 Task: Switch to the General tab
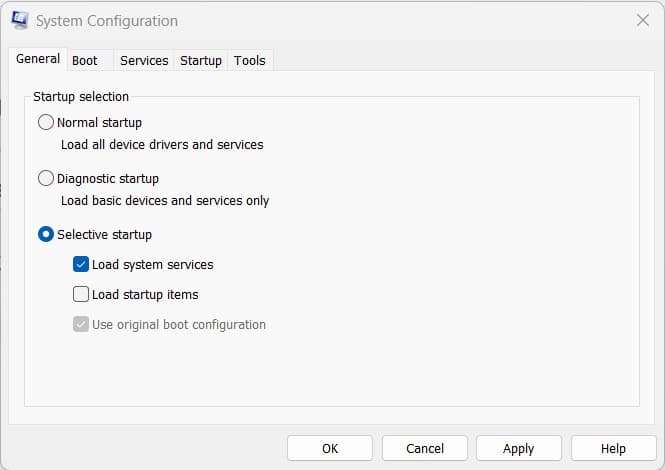[38, 60]
